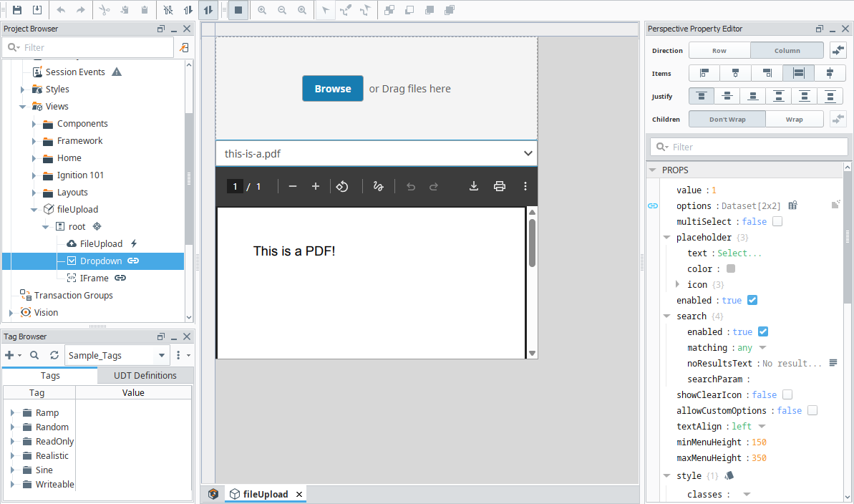Switch to the UDT Definitions tab
Image resolution: width=854 pixels, height=504 pixels.
[x=145, y=375]
